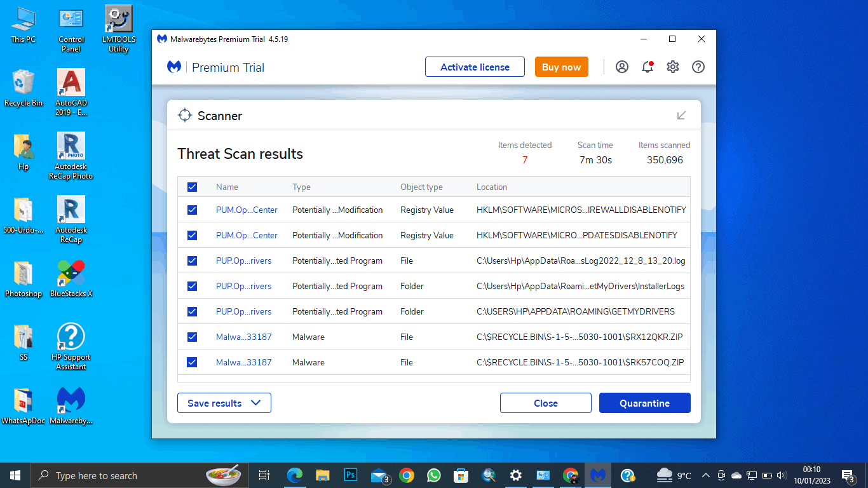
Task: Uncheck the GETMYDRIVERS folder item checkbox
Action: (193, 311)
